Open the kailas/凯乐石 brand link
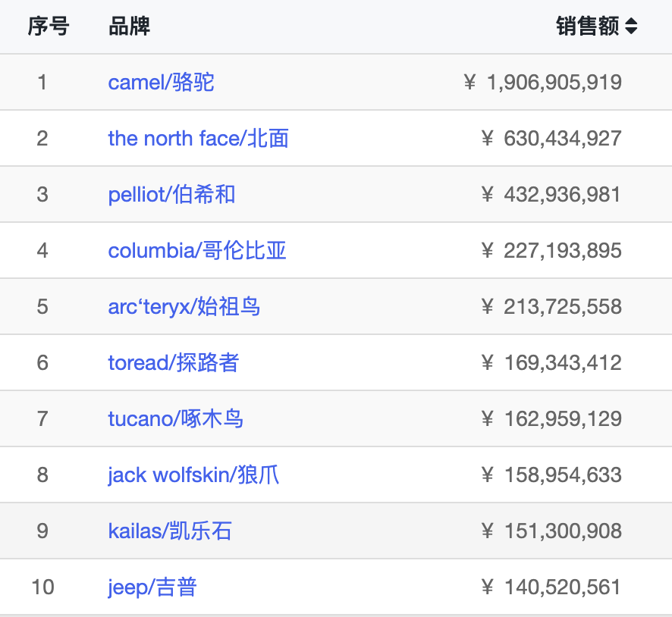The image size is (672, 617). (x=170, y=531)
